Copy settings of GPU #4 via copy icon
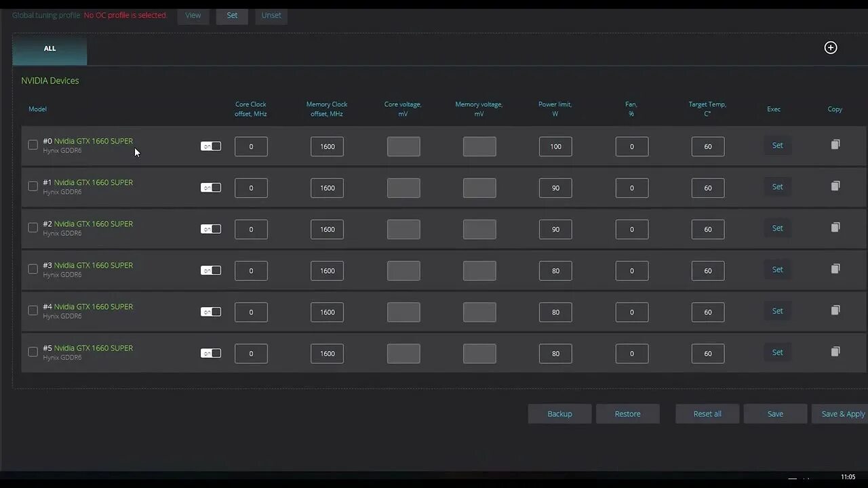This screenshot has width=868, height=488. point(835,310)
